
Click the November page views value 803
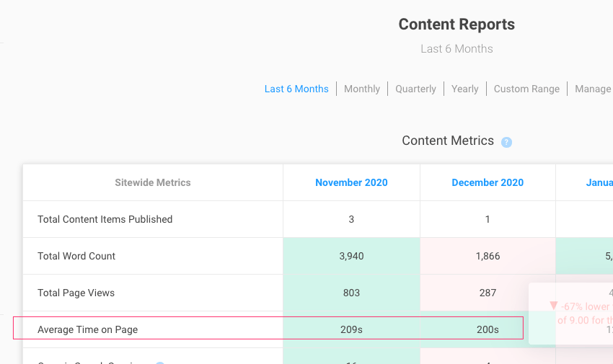[351, 293]
